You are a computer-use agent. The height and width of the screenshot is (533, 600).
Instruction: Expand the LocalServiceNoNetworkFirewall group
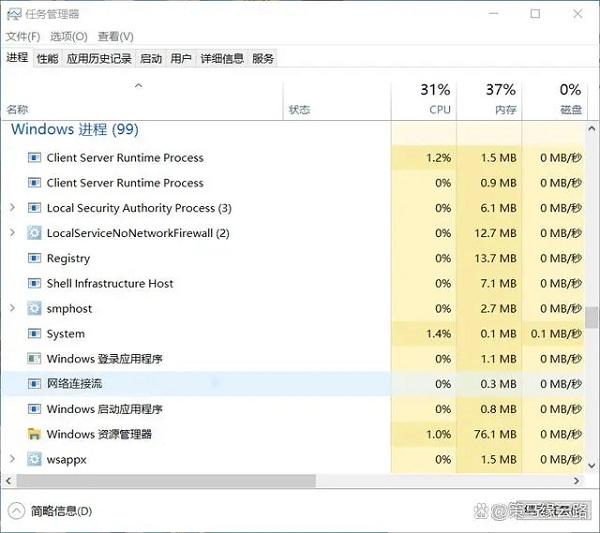tap(12, 233)
